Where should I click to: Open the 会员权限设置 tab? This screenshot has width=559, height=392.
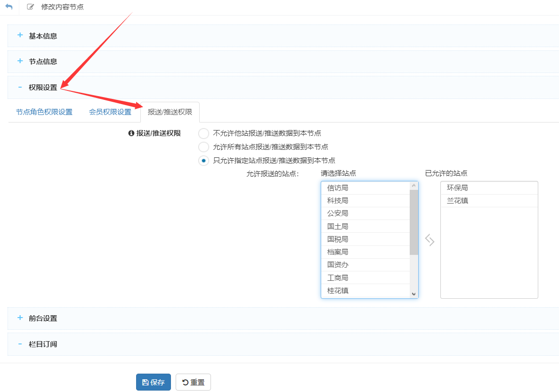pyautogui.click(x=110, y=112)
